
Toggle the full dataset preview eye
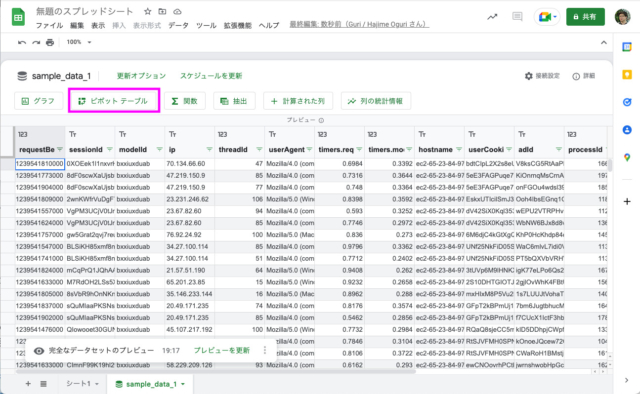click(39, 351)
